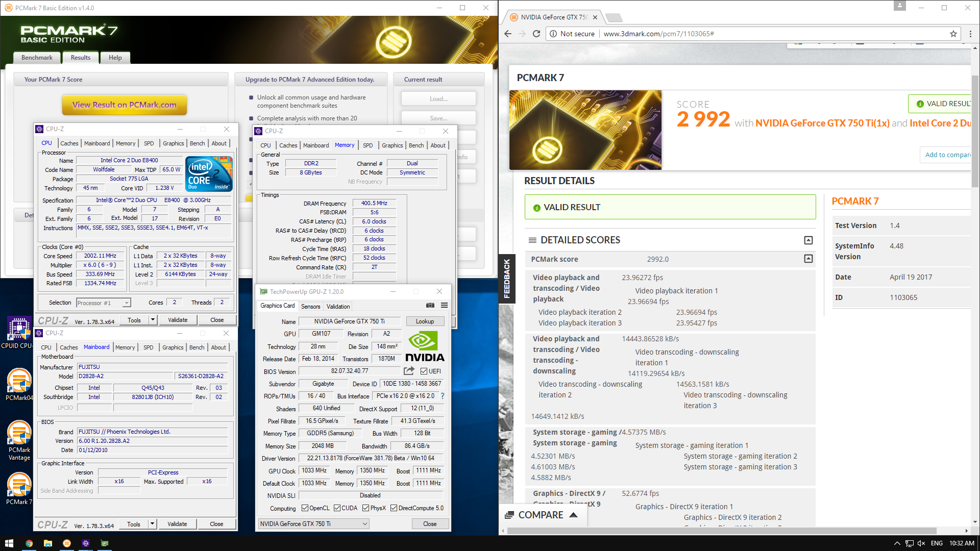Click the Close button in GPU-Z
Viewport: 980px width, 551px height.
430,523
